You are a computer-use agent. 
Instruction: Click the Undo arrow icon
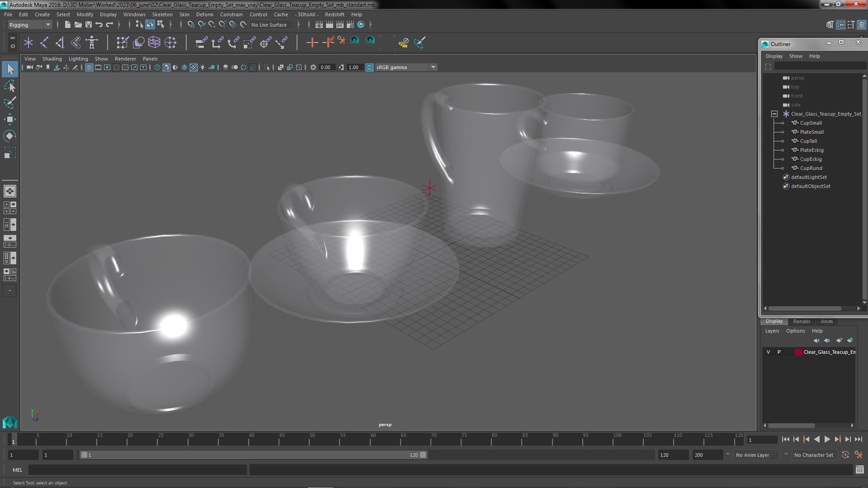99,25
